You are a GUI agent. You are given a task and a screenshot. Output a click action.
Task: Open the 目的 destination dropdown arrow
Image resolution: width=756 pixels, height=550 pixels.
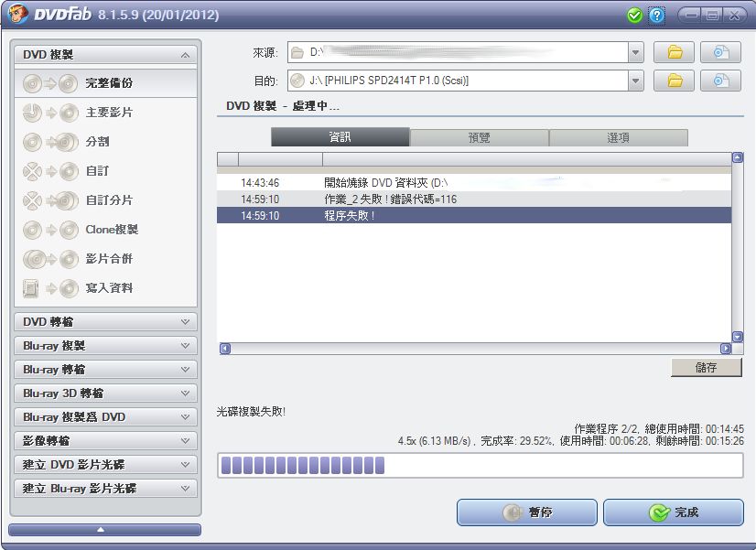pos(635,81)
